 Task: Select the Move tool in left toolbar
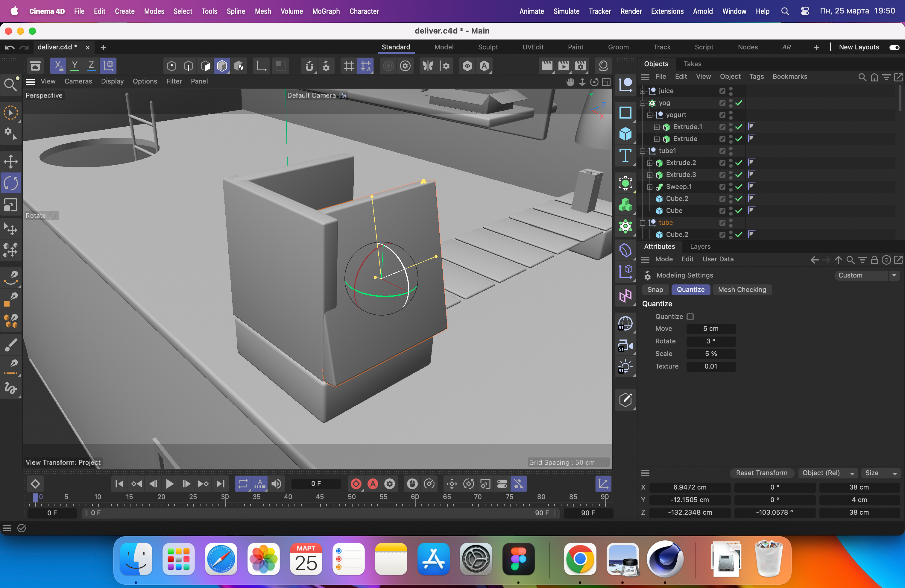pos(11,162)
